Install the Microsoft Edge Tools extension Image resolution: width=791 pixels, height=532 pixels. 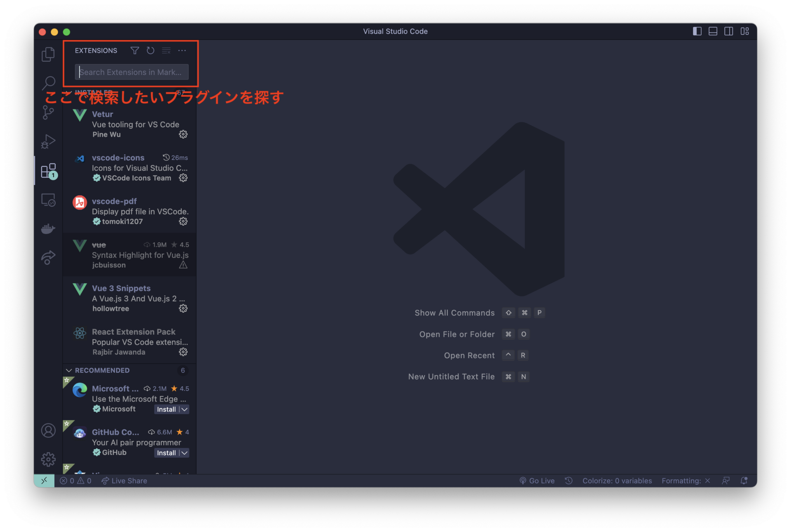coord(166,409)
